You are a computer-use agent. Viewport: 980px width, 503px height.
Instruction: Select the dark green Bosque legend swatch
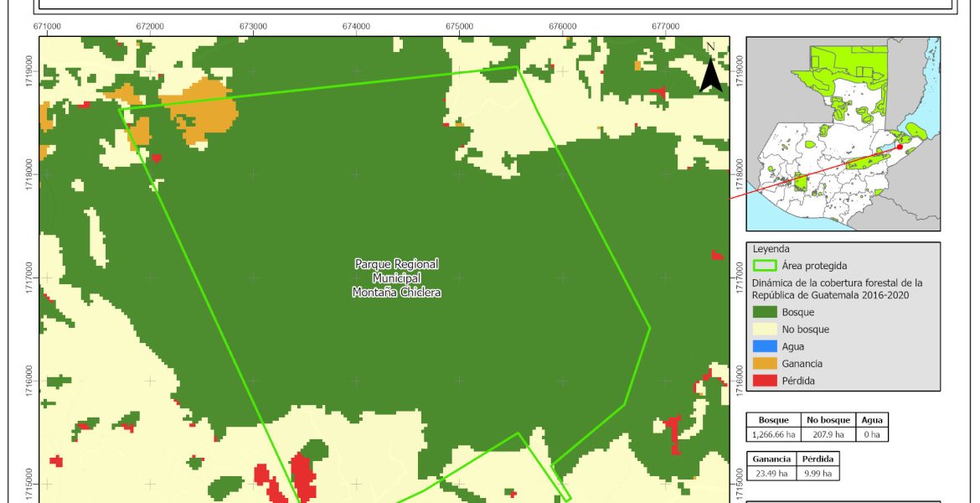click(x=764, y=313)
